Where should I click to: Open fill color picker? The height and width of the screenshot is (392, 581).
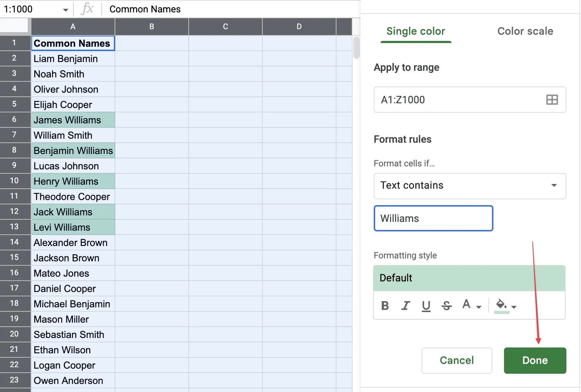pos(501,305)
